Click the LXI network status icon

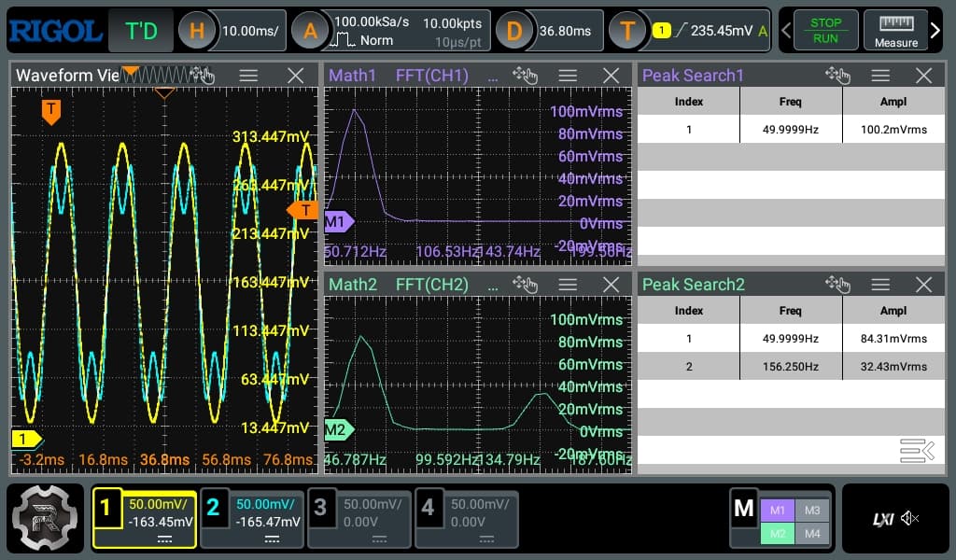coord(881,517)
